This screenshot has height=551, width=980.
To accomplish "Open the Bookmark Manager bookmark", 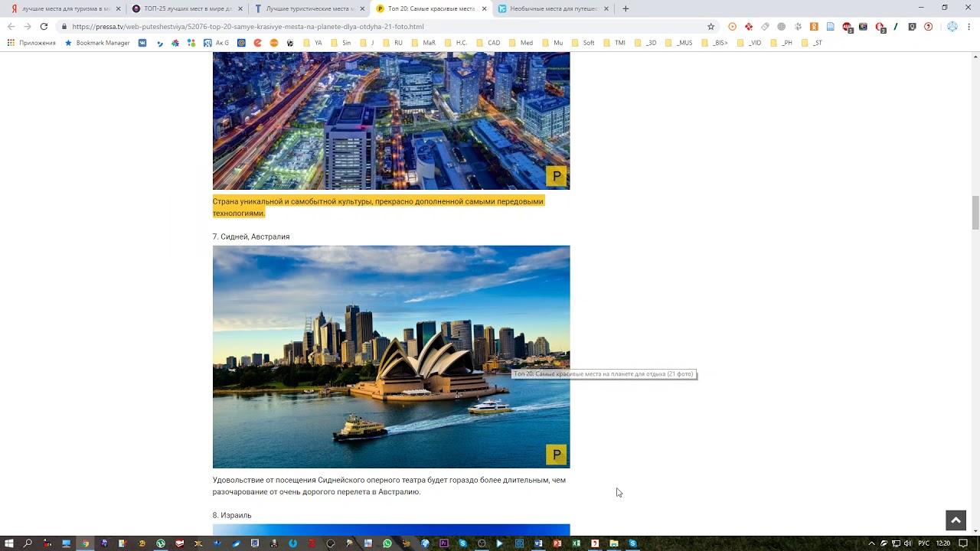I will 97,43.
